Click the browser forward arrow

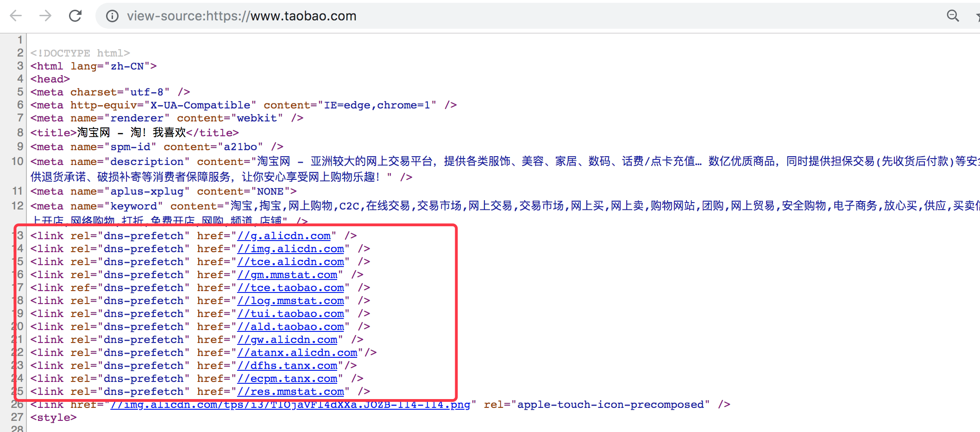45,16
